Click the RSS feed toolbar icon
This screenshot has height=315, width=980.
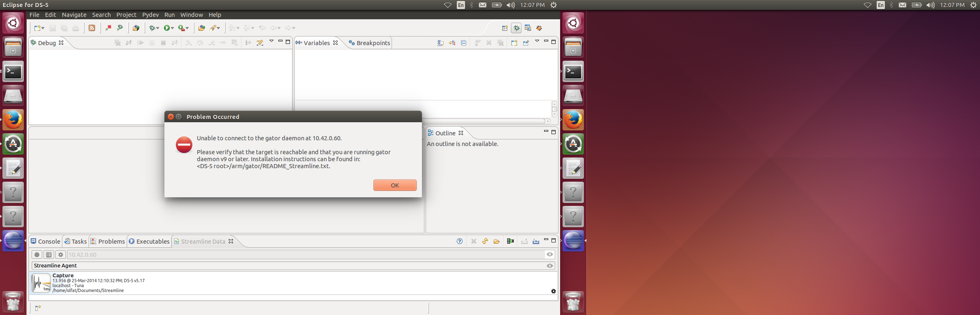pos(92,28)
